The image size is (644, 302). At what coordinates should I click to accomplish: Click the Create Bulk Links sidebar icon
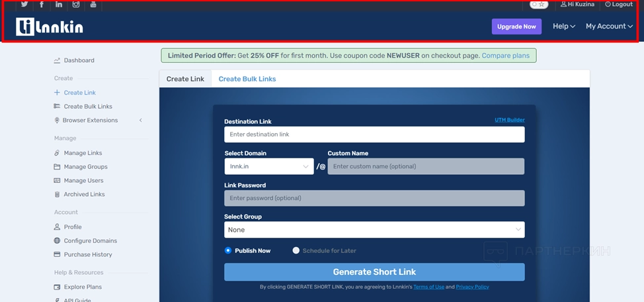57,106
